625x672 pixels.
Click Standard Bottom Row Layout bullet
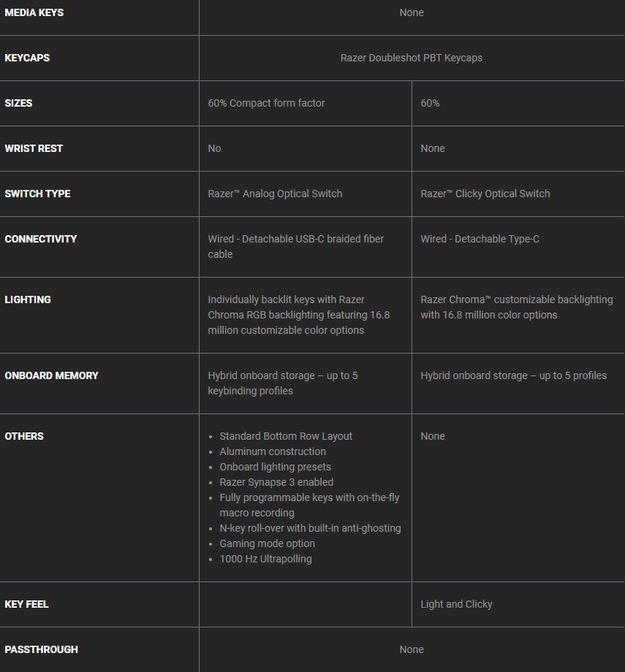pos(285,436)
